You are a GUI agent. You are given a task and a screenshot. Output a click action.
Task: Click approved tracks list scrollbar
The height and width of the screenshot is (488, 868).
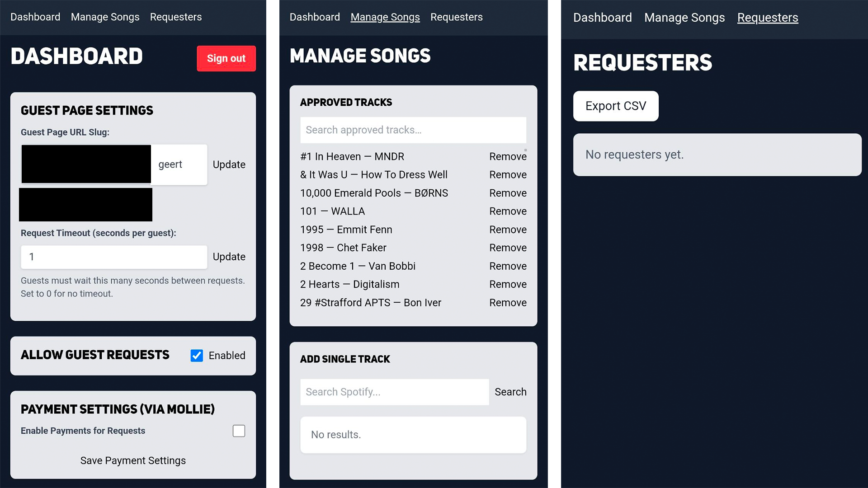tap(525, 150)
